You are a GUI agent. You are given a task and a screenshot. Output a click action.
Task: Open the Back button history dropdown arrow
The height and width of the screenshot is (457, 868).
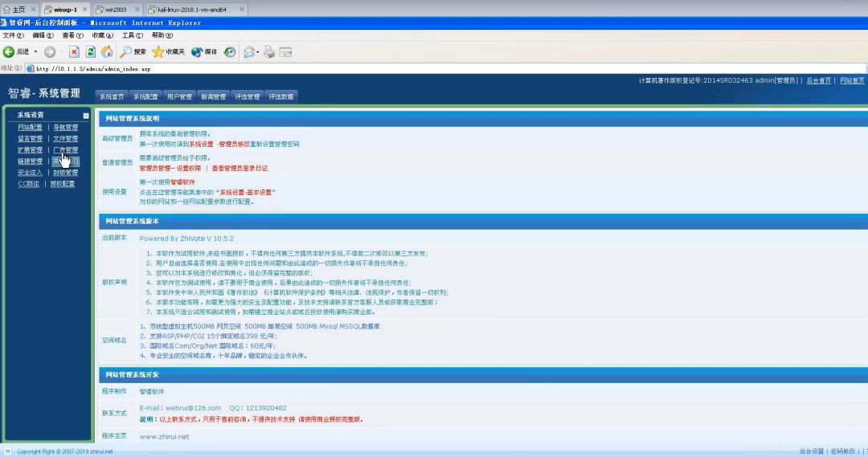(x=35, y=52)
